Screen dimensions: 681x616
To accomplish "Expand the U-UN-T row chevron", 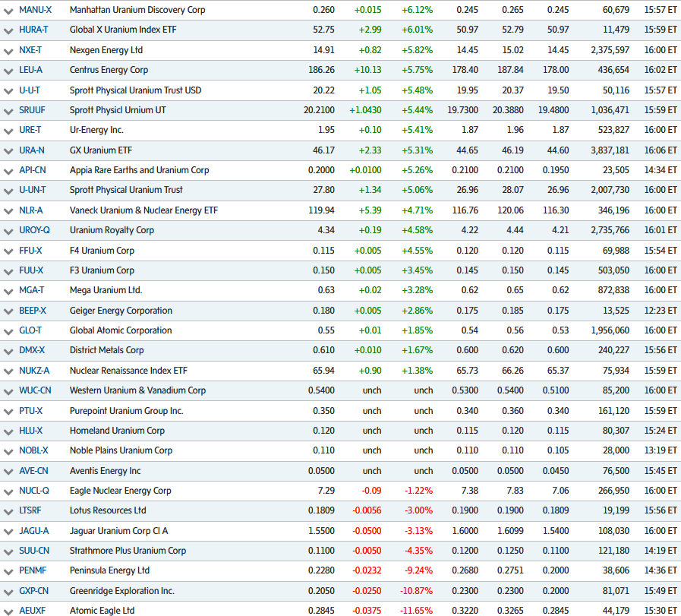I will pyautogui.click(x=8, y=191).
